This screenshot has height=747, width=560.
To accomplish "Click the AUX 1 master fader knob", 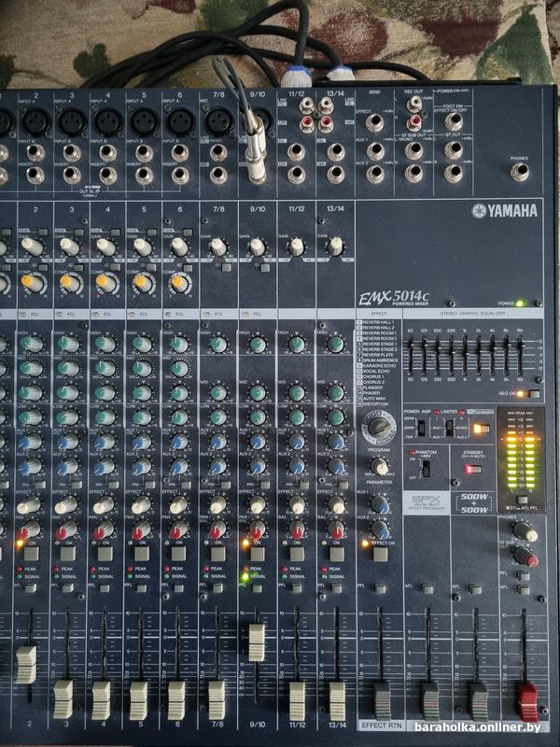I will pyautogui.click(x=430, y=702).
